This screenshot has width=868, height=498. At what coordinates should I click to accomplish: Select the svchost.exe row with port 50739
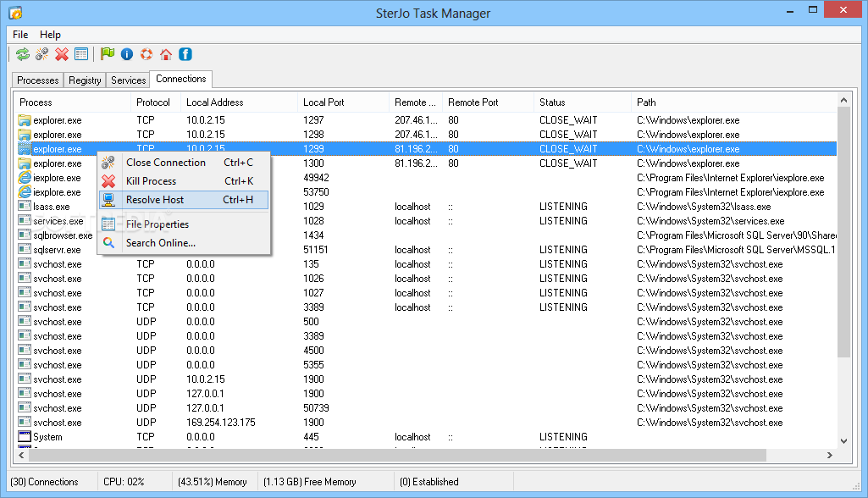tap(425, 408)
